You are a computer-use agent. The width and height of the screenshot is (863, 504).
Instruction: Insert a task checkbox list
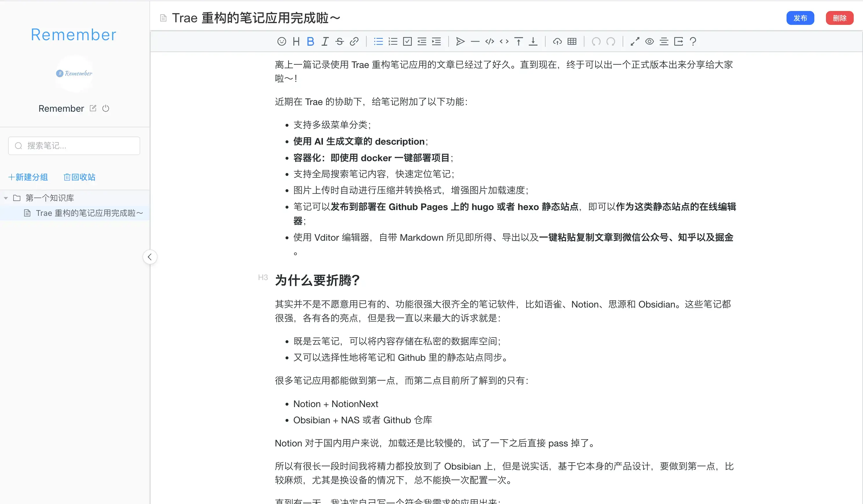tap(407, 41)
